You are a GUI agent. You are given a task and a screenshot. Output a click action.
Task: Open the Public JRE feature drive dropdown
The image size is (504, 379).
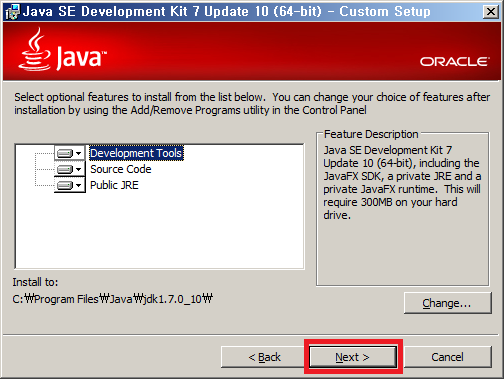(x=70, y=185)
